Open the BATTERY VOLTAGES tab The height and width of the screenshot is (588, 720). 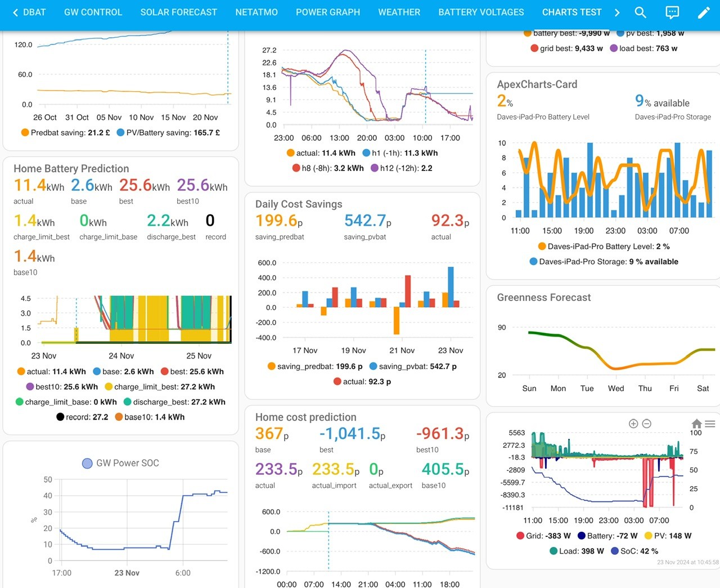point(481,12)
